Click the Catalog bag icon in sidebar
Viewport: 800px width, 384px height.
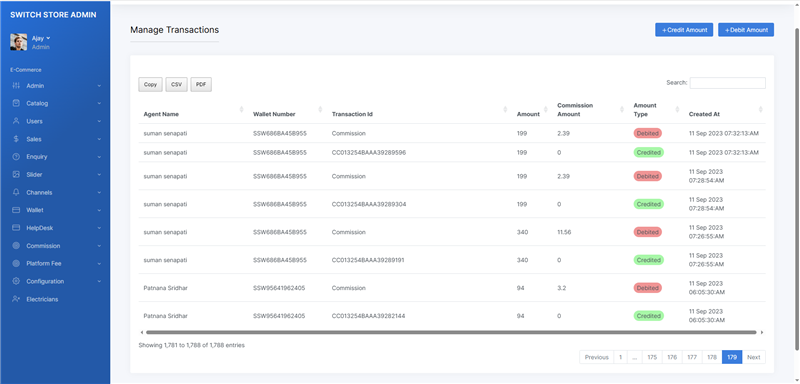pos(16,103)
